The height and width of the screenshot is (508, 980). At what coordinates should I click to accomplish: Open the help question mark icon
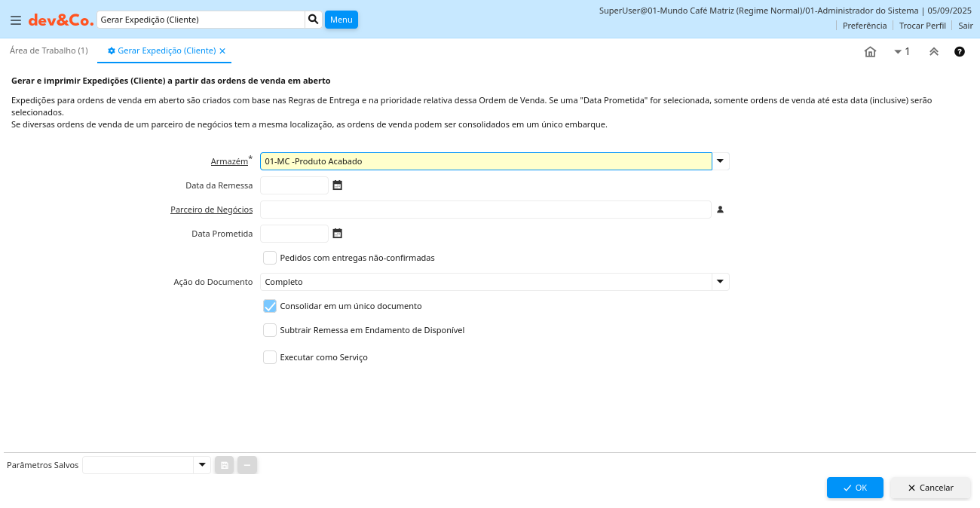[959, 52]
